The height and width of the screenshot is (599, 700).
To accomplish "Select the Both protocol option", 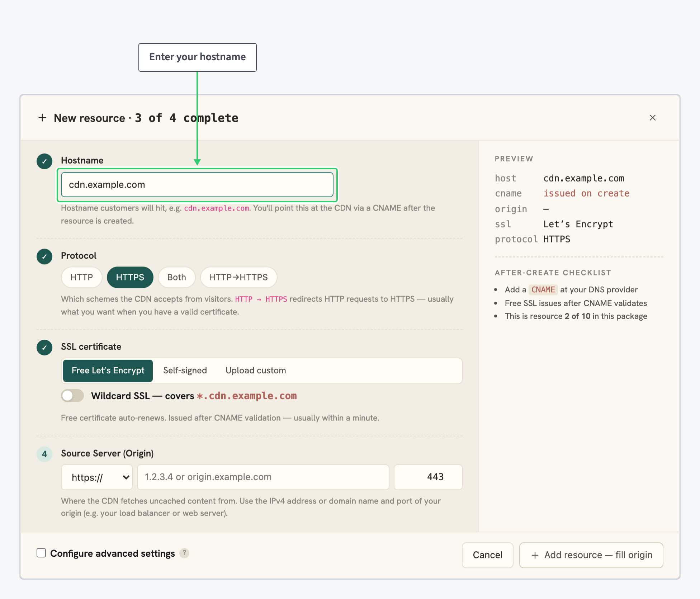I will pos(177,277).
